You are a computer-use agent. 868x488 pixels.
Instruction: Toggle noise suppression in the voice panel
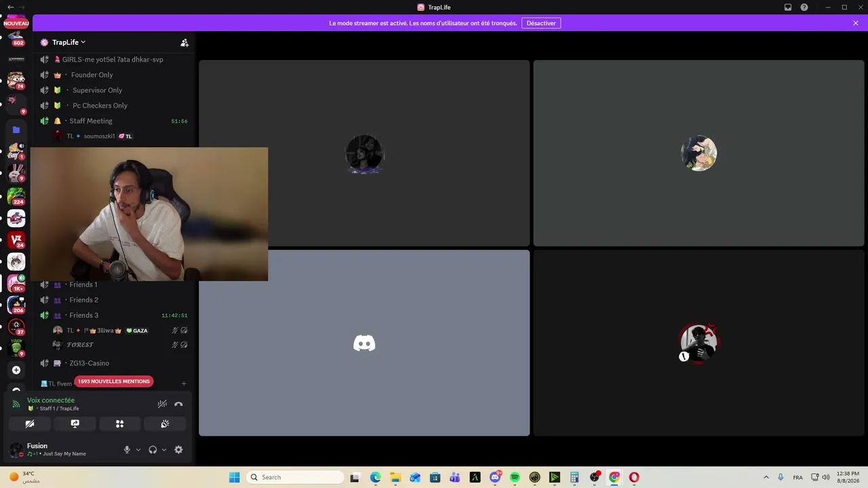(162, 404)
